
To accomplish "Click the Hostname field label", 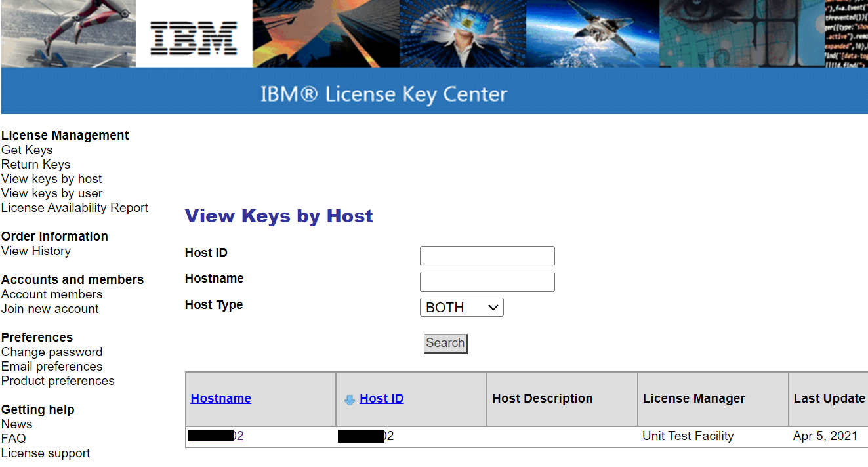I will pos(215,279).
